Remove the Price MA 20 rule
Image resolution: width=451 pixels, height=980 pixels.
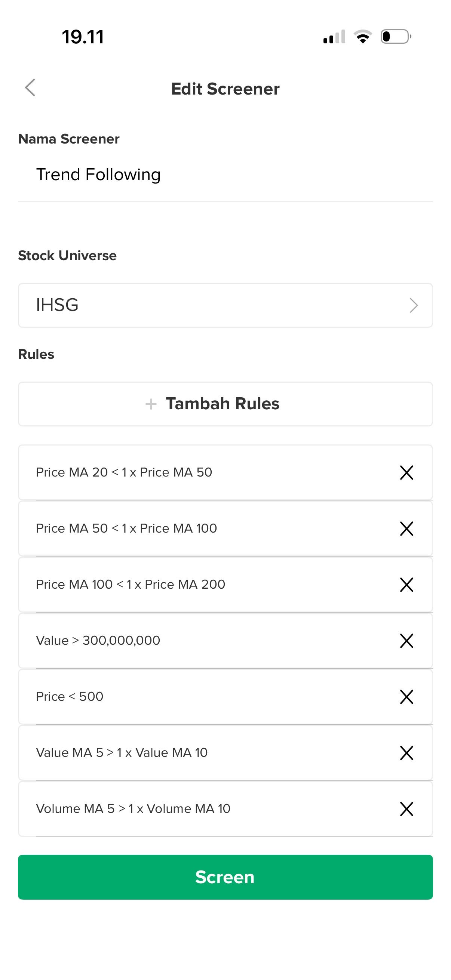(406, 472)
